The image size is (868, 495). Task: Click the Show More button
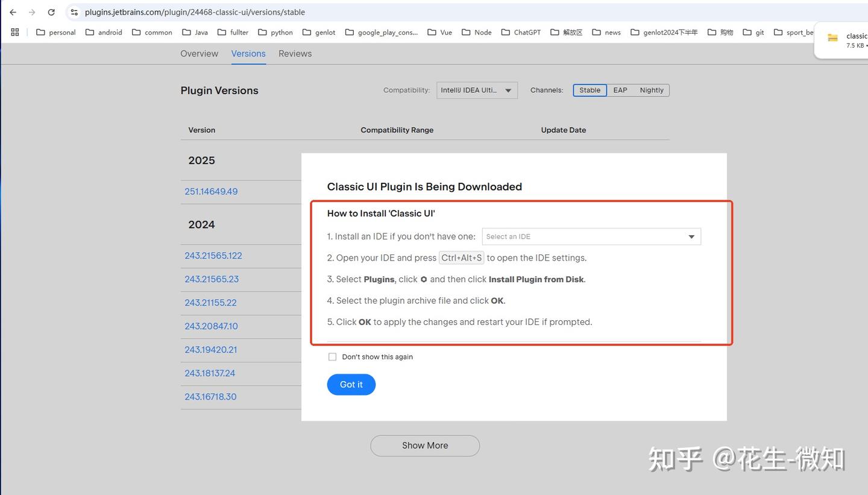(424, 445)
